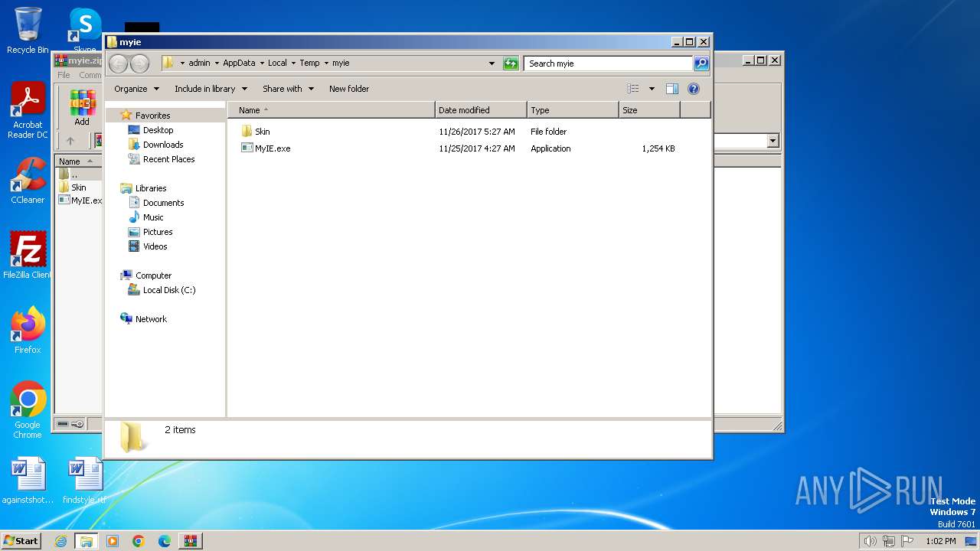Click AppData in the address breadcrumb
The height and width of the screenshot is (551, 980).
[x=239, y=64]
